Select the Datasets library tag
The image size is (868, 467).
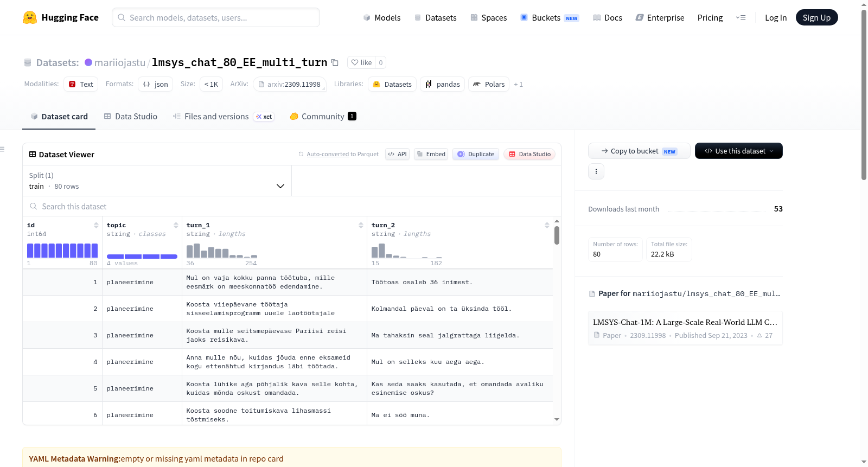click(x=392, y=84)
